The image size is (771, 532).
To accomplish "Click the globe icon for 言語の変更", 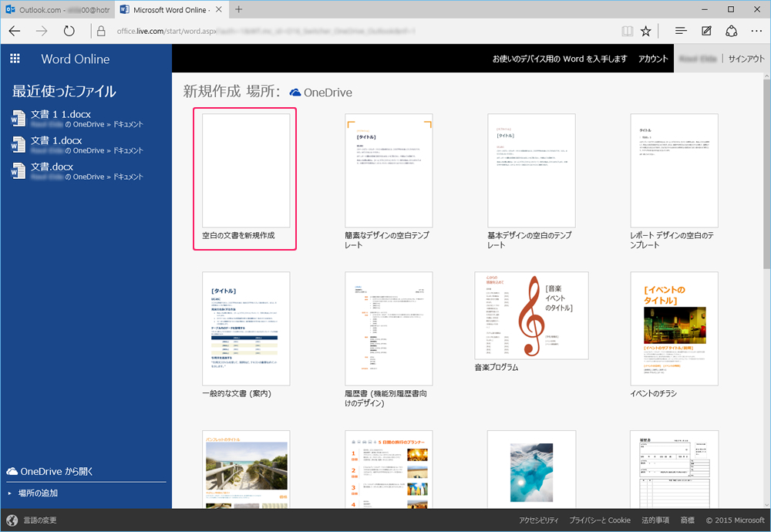I will [x=12, y=520].
